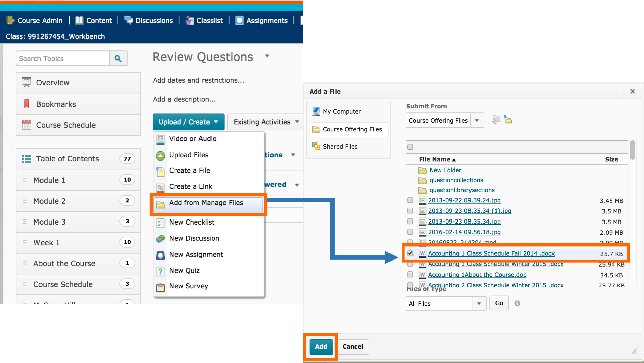The image size is (644, 363).
Task: Toggle the select-all files checkbox
Action: pos(410,147)
